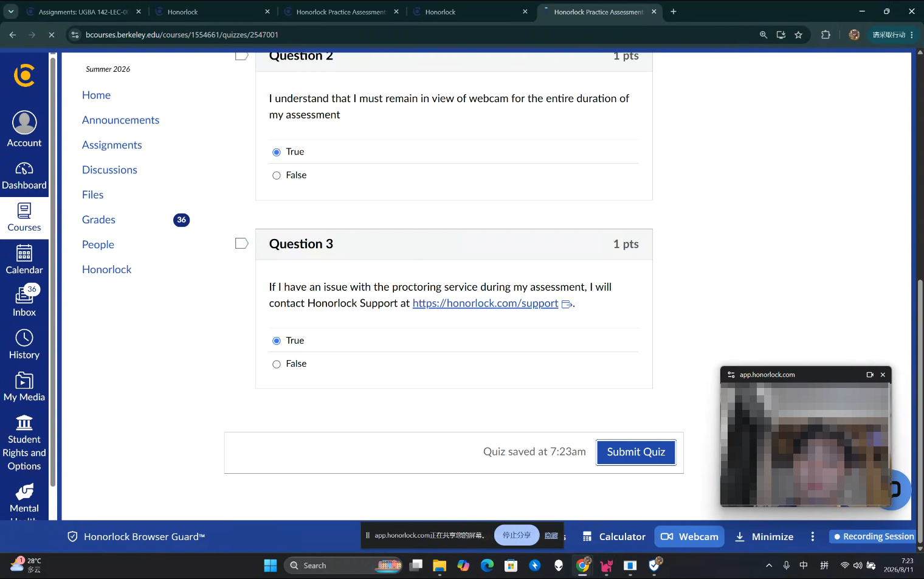Switch to Assignments: UGBA 142 tab
924x579 pixels.
[x=83, y=12]
